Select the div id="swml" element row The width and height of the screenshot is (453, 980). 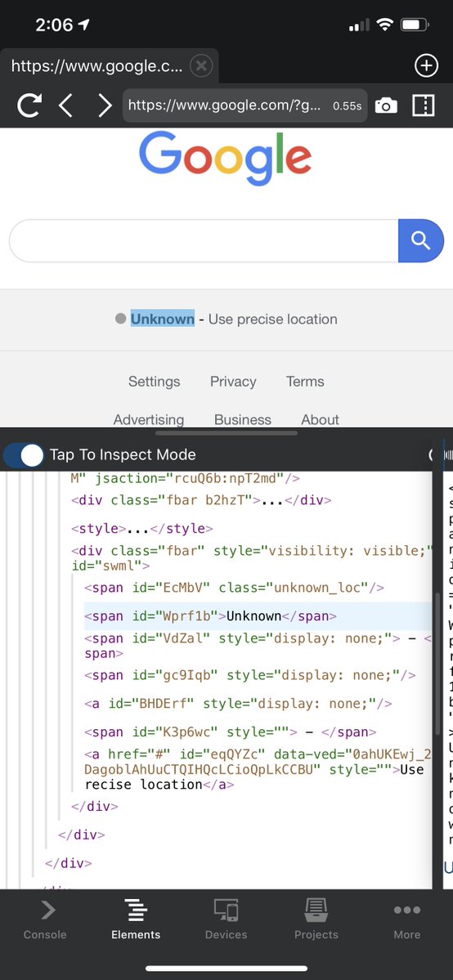(x=252, y=559)
